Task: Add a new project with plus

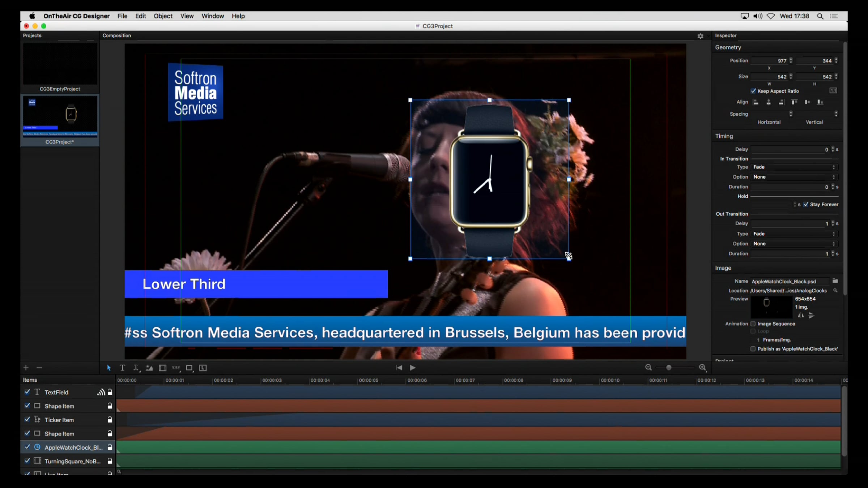Action: tap(26, 368)
